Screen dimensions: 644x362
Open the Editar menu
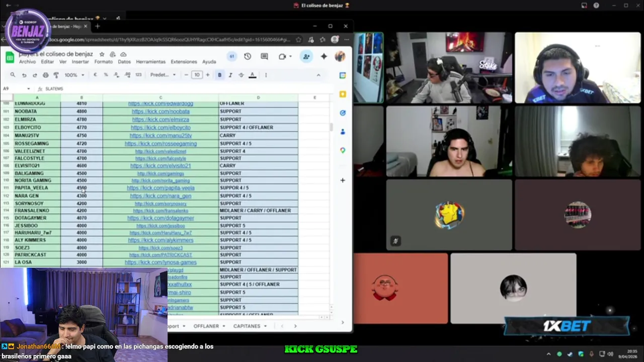pyautogui.click(x=47, y=62)
